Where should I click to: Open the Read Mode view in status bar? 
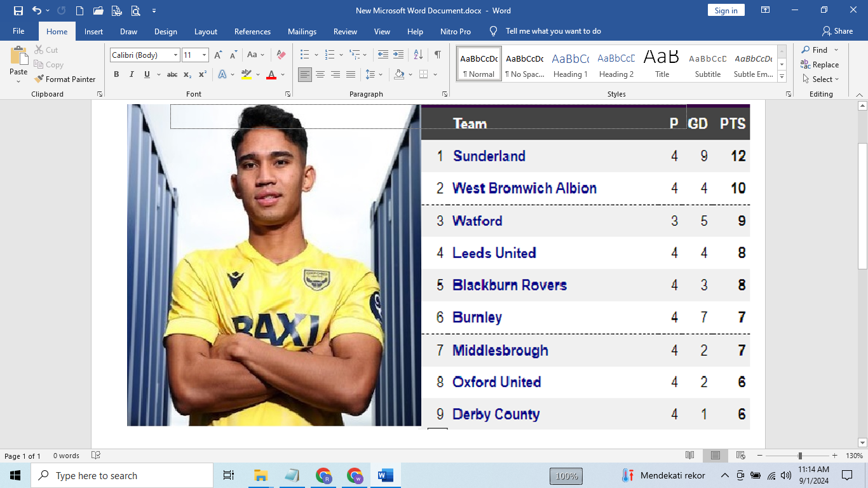coord(690,456)
